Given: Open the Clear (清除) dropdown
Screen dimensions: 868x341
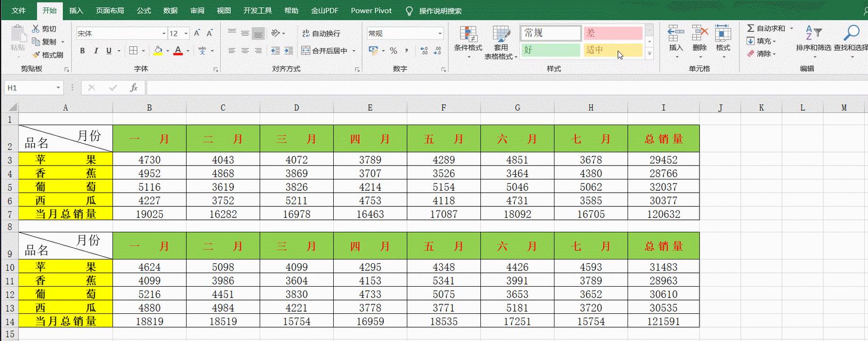Looking at the screenshot, I should (x=761, y=54).
